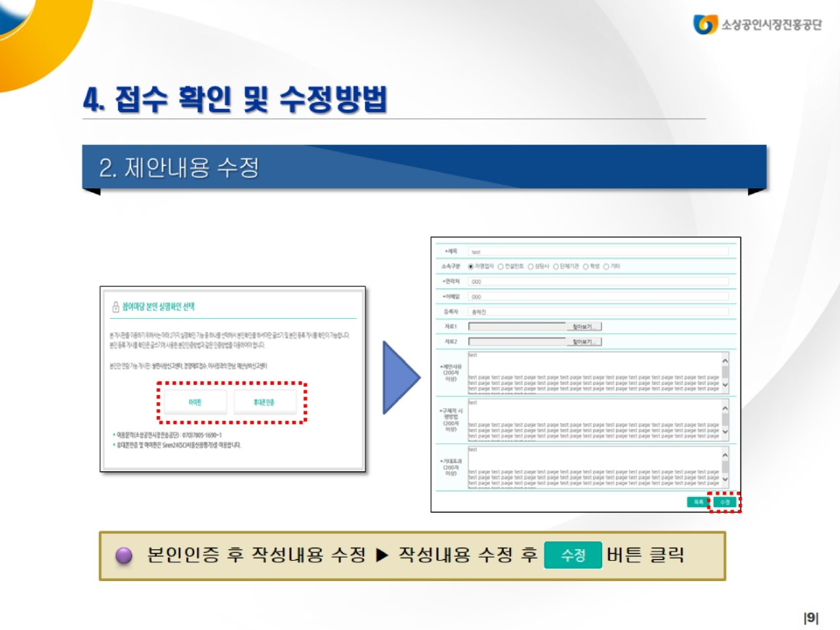Viewport: 840px width, 630px height.
Task: Click the 휴대폰 인증 button
Action: (264, 401)
